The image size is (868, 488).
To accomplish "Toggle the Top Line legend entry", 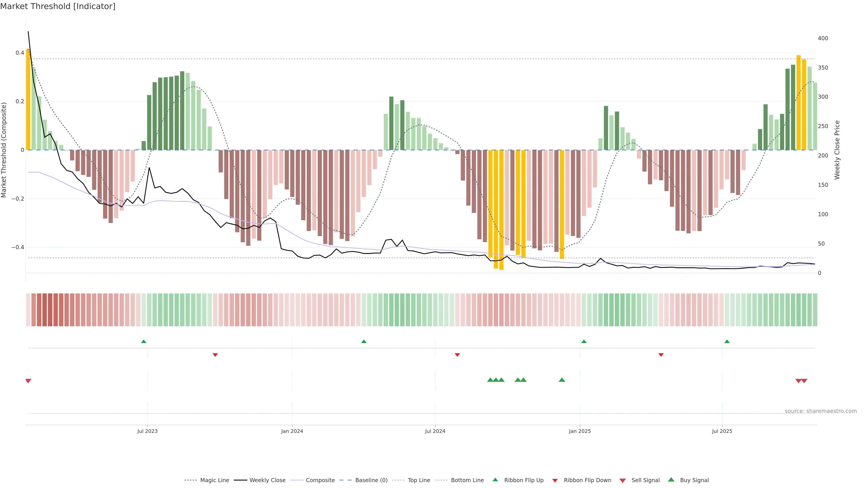I will [419, 480].
